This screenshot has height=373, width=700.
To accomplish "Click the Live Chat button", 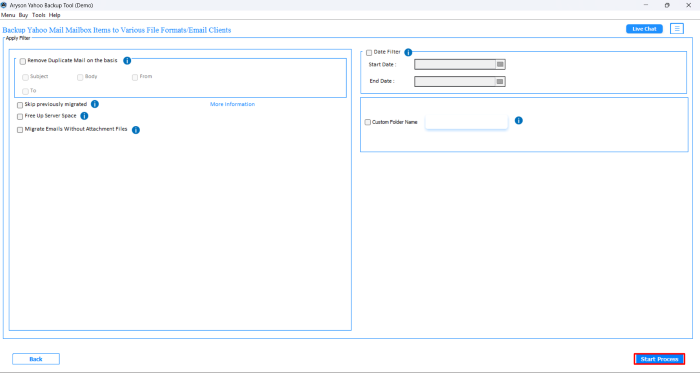I will [x=644, y=29].
